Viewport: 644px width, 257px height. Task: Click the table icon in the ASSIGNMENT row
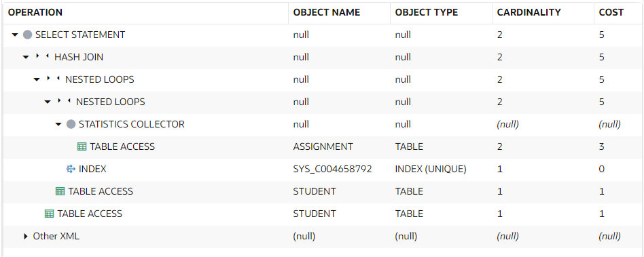[x=82, y=146]
